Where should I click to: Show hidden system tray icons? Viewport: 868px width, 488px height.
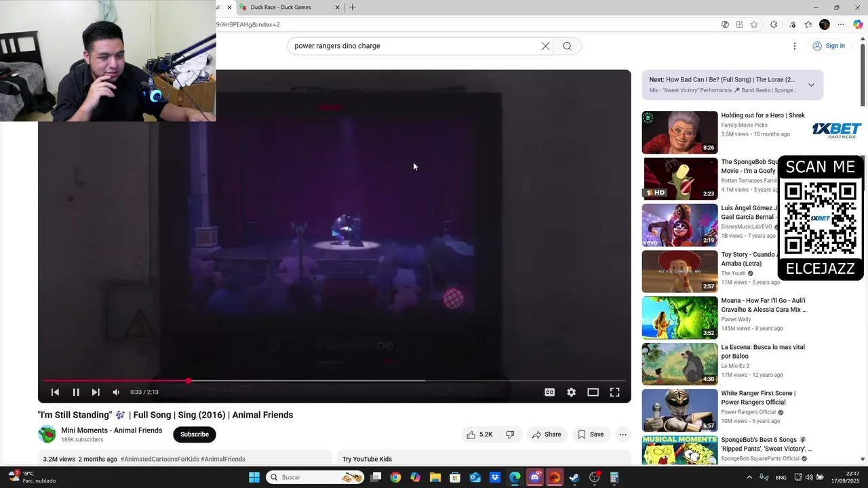(750, 477)
